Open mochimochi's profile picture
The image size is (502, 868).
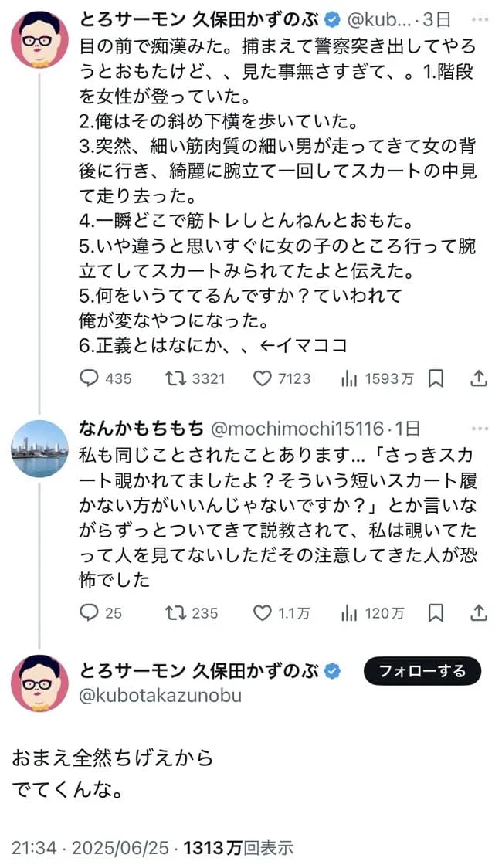point(39,448)
